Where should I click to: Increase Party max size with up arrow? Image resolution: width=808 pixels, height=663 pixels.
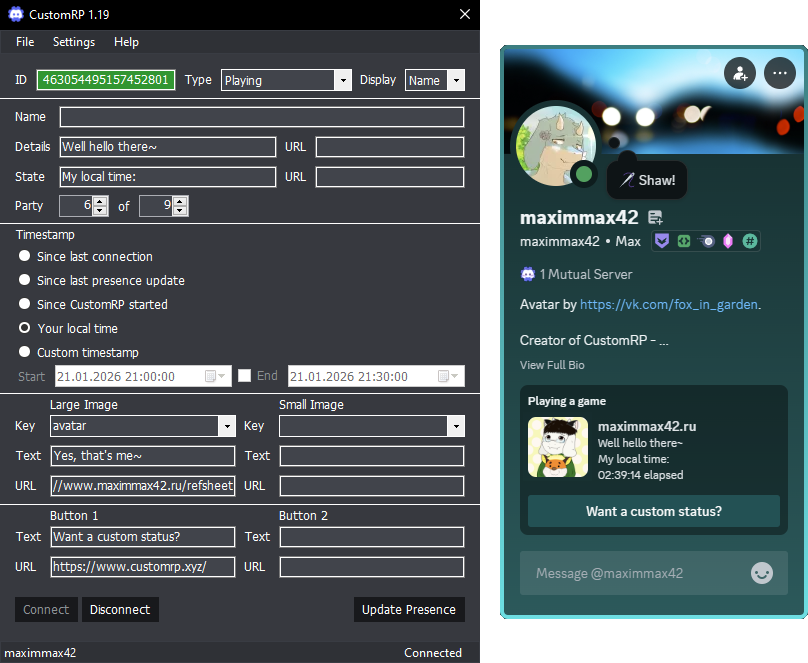(180, 201)
